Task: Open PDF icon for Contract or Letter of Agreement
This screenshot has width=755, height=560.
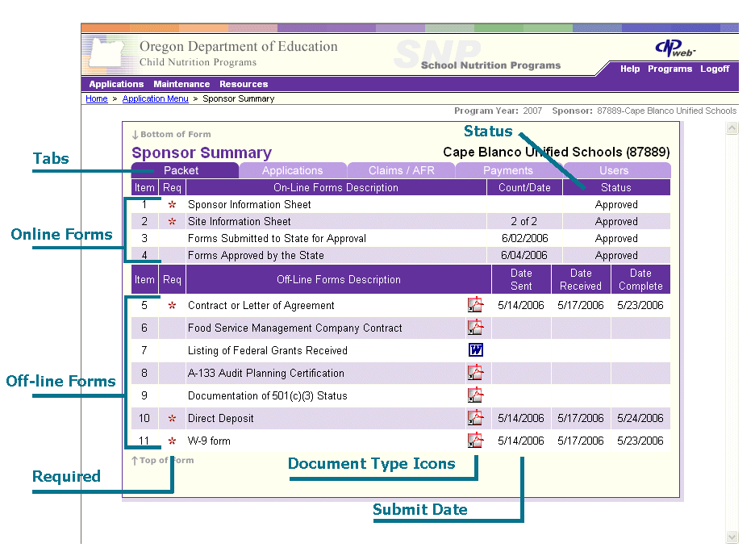Action: pyautogui.click(x=476, y=305)
